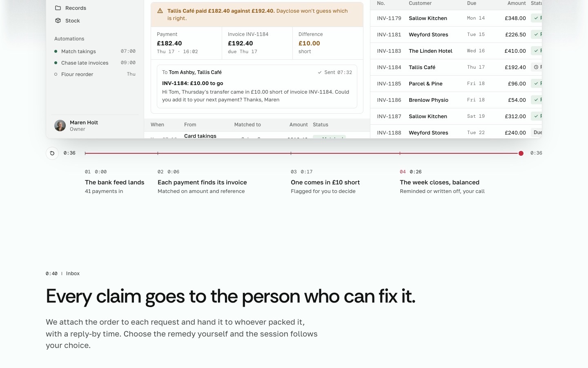Click the When column header
588x368 pixels.
pos(157,125)
